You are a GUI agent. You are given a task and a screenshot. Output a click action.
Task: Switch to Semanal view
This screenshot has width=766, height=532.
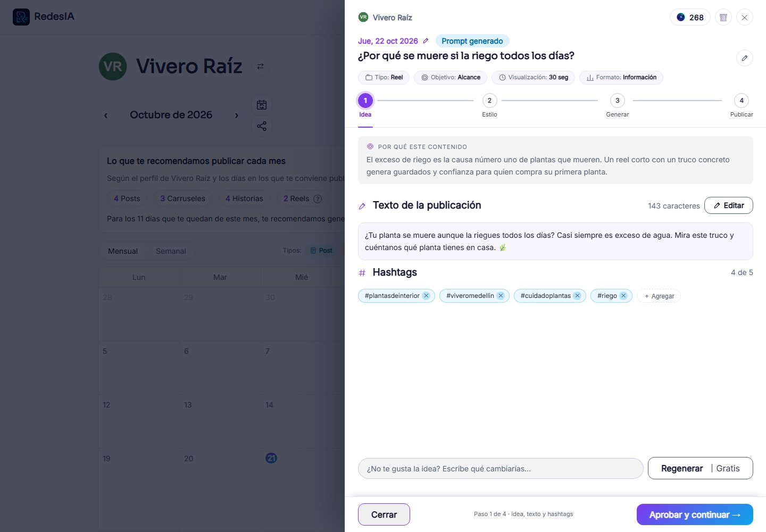click(x=171, y=251)
